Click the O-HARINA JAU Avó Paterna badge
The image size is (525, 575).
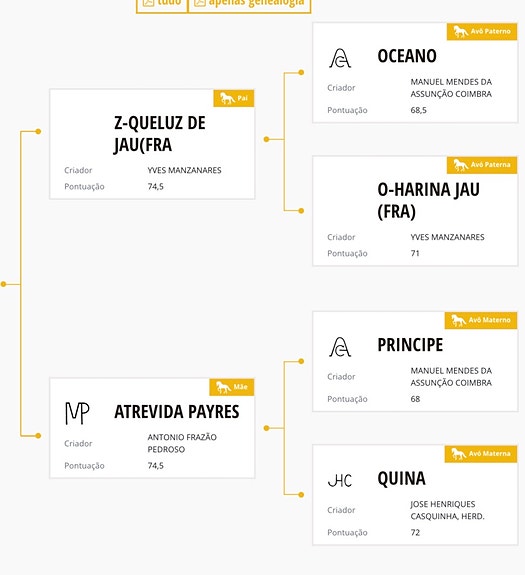tap(482, 165)
